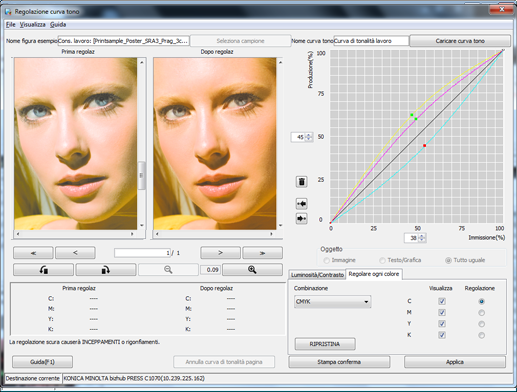The width and height of the screenshot is (517, 392).
Task: Click the zoom out magnifier button
Action: tap(168, 270)
